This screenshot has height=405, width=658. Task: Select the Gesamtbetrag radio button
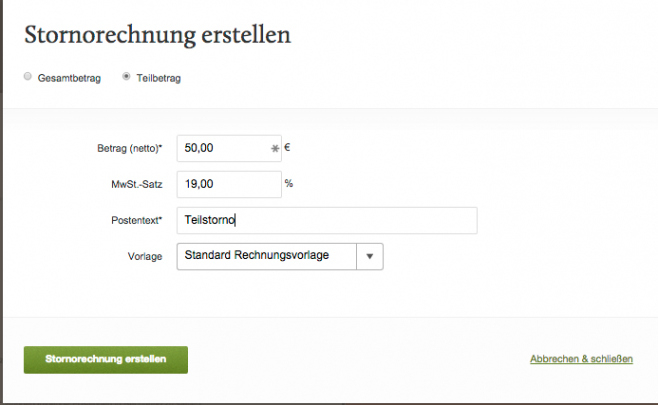point(28,77)
